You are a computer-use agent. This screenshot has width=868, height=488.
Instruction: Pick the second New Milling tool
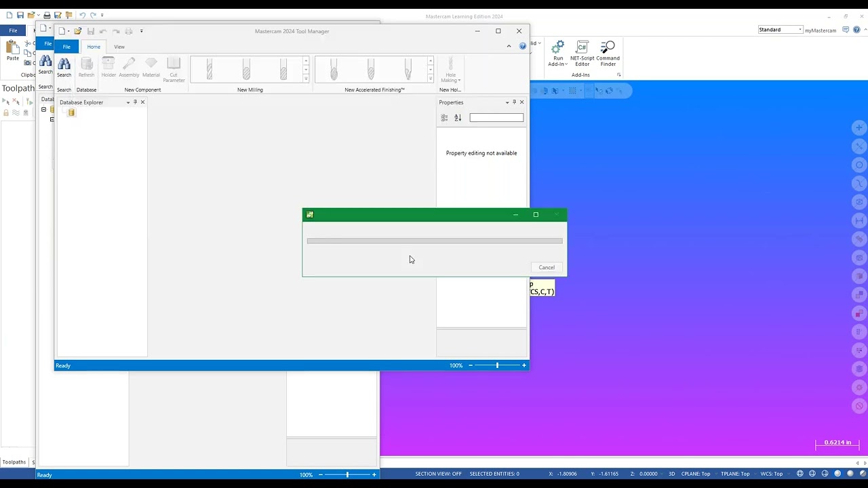(x=246, y=69)
